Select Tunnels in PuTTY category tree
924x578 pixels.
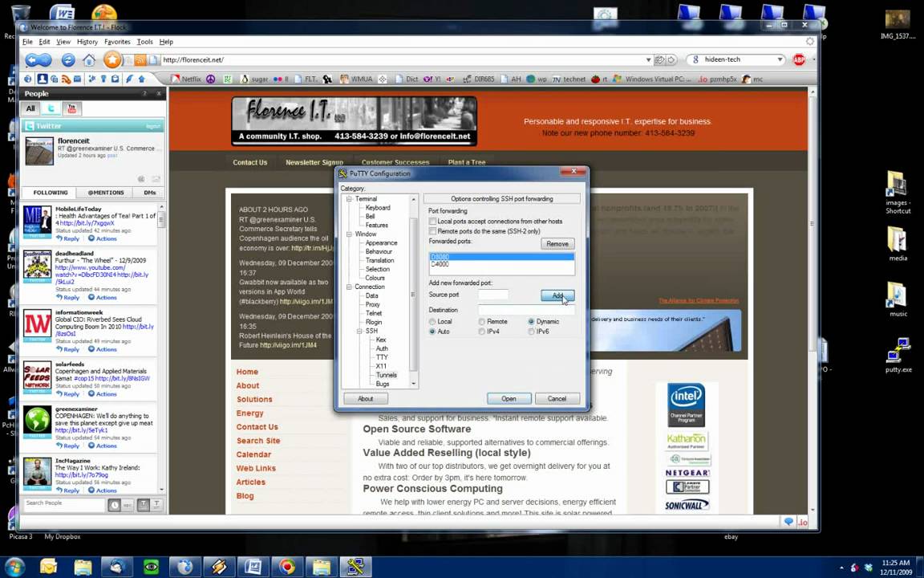[x=387, y=375]
